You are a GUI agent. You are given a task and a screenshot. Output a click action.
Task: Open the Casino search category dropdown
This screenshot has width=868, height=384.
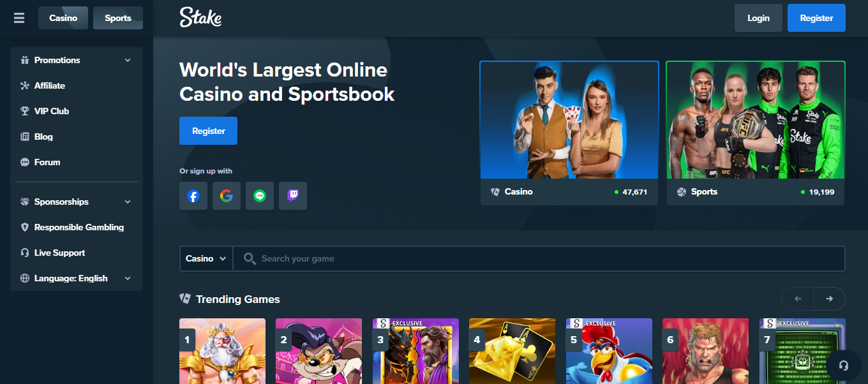click(206, 259)
